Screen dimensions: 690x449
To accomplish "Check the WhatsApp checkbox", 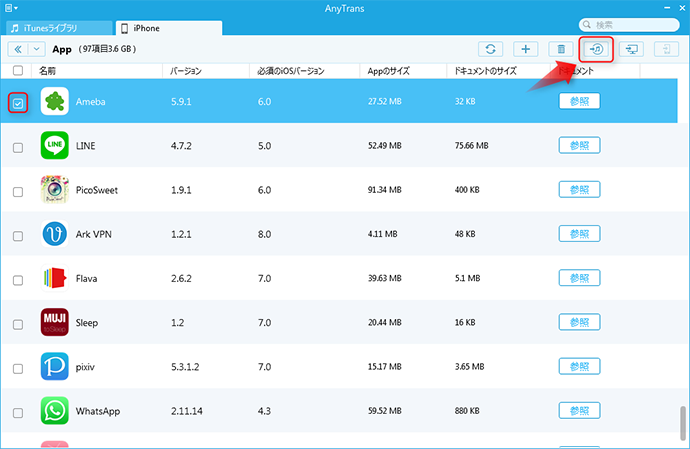I will pos(18,413).
